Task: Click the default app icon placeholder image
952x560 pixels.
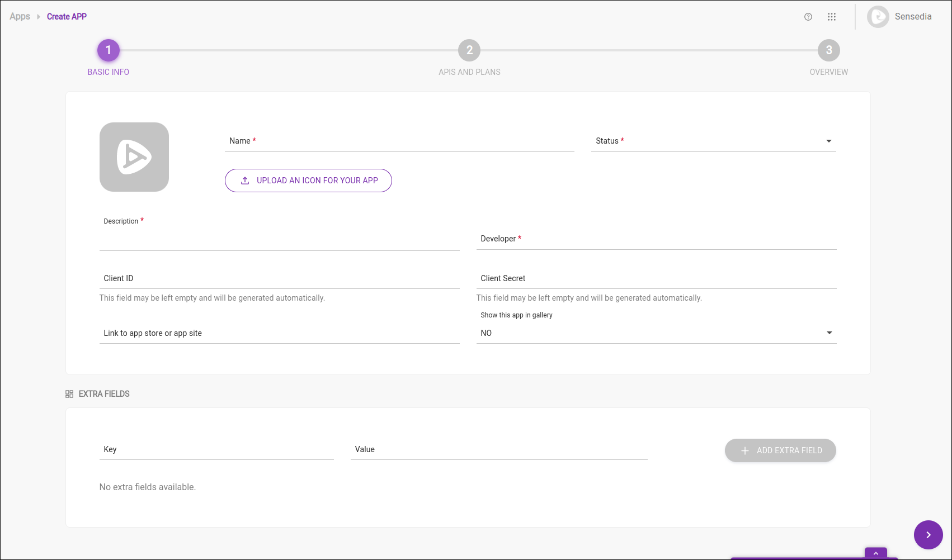Action: pos(134,157)
